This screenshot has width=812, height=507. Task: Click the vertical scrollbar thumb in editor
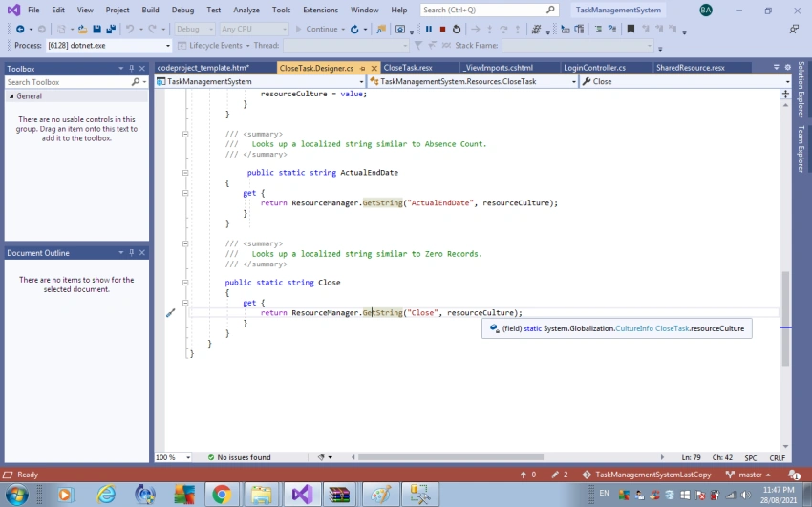click(785, 318)
